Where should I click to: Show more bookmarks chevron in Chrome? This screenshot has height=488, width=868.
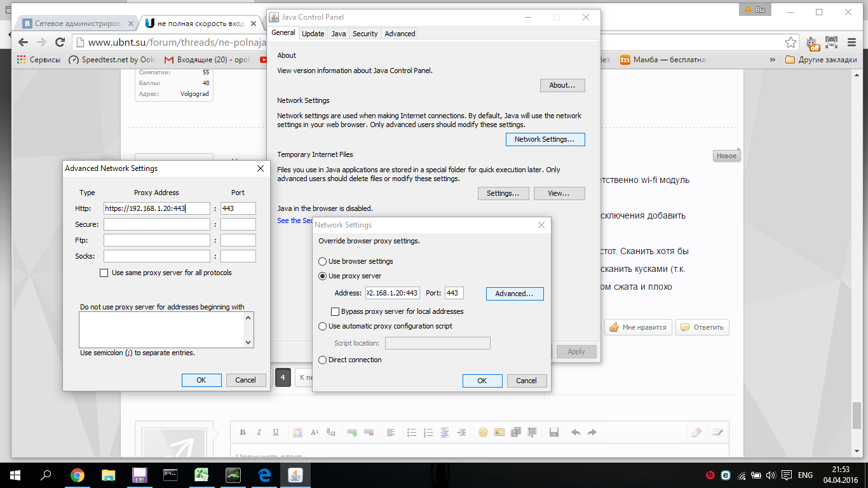(x=773, y=60)
